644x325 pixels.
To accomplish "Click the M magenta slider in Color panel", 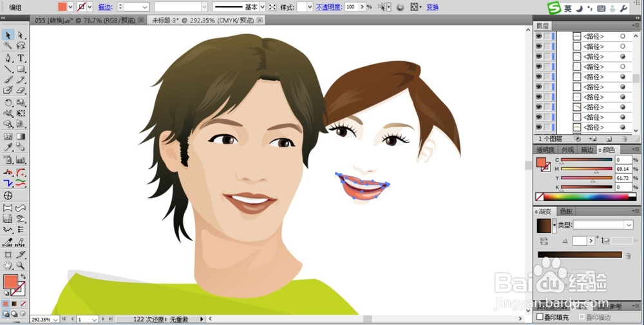I will pos(587,169).
